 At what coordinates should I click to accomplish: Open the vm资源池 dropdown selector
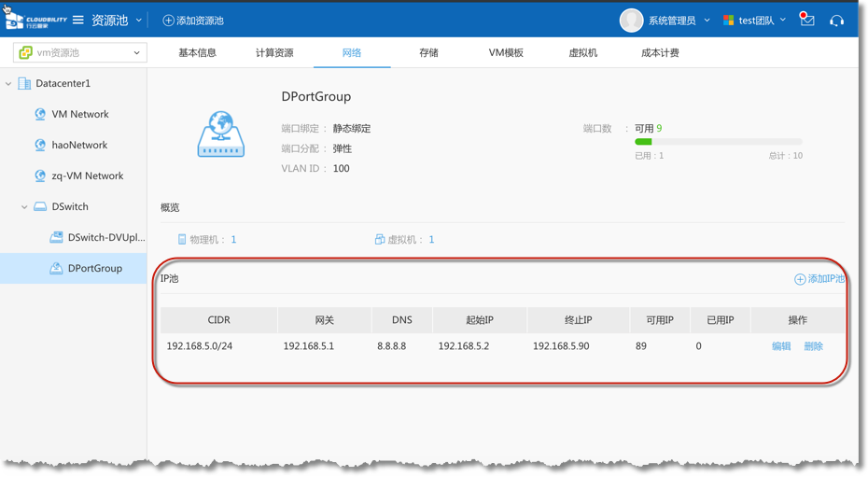click(x=78, y=53)
